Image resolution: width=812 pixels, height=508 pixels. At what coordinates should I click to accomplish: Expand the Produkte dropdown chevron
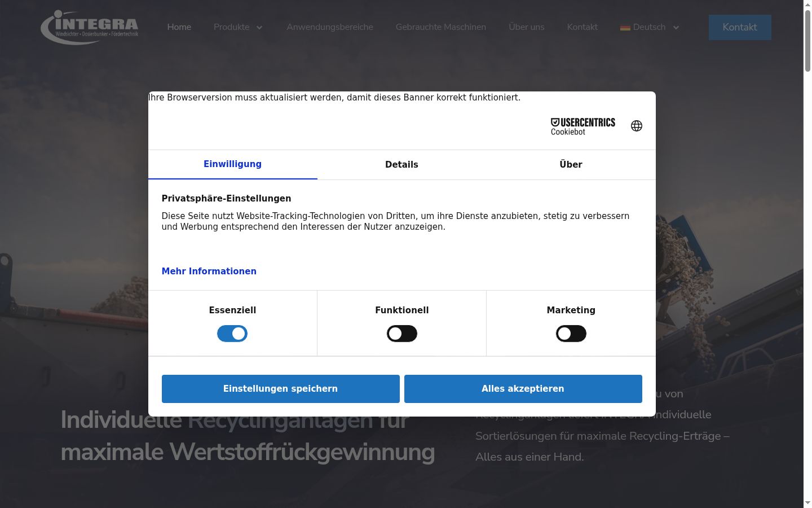tap(259, 28)
